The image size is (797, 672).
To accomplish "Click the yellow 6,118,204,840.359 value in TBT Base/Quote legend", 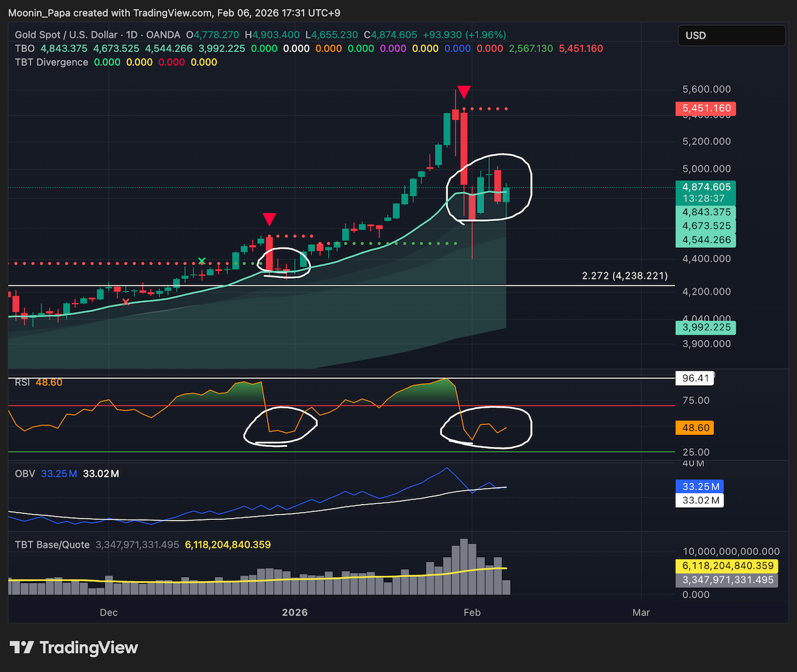I will pos(228,545).
